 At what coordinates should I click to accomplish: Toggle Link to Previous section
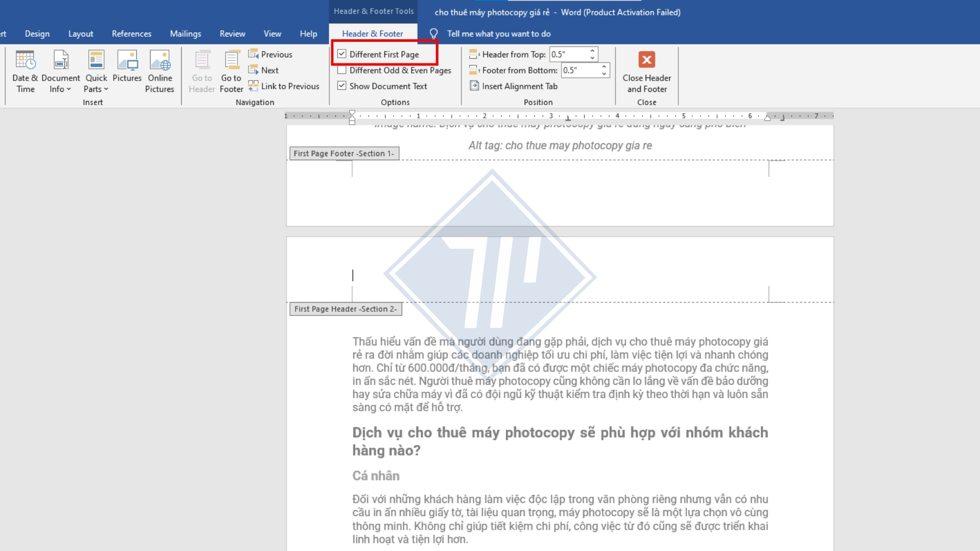point(284,86)
